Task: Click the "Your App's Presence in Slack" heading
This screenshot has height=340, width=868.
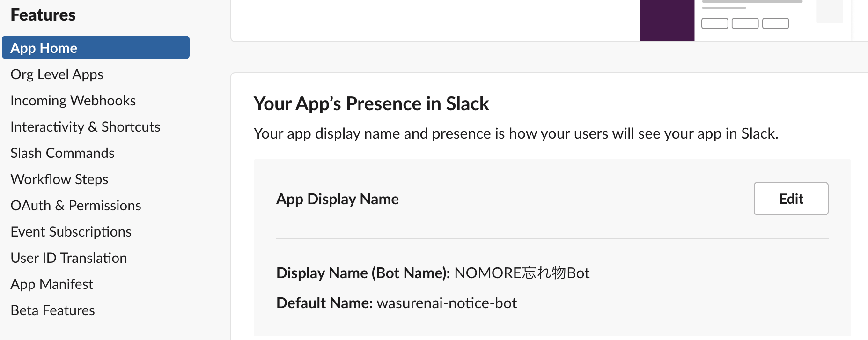Action: point(371,103)
